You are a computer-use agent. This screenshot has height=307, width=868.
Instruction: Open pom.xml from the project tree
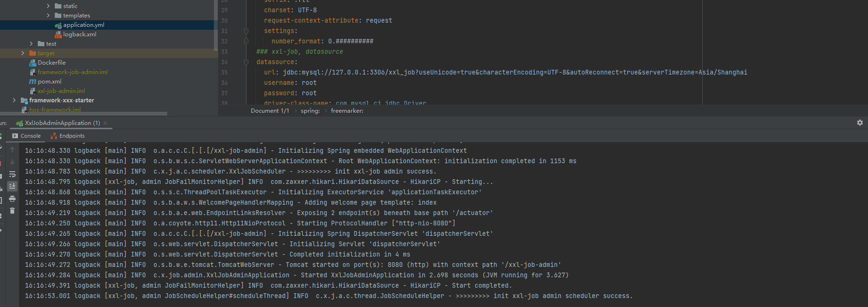pyautogui.click(x=49, y=82)
